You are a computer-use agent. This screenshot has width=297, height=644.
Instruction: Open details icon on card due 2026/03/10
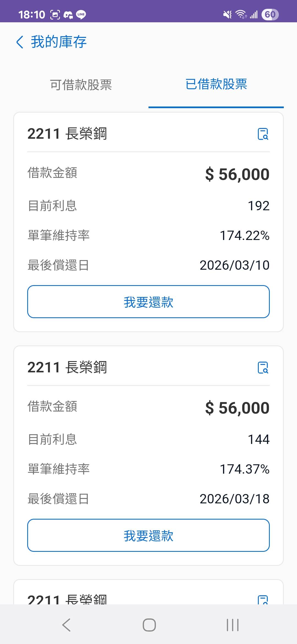(x=263, y=134)
